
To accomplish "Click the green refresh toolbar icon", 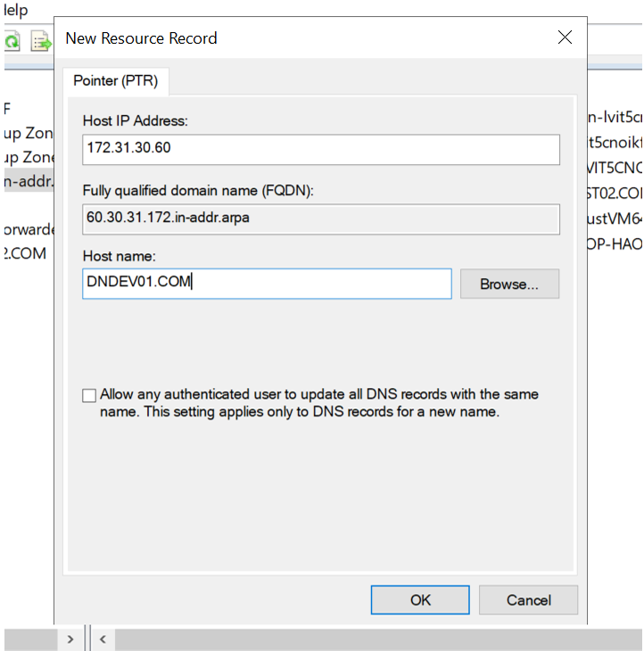I will click(x=12, y=42).
